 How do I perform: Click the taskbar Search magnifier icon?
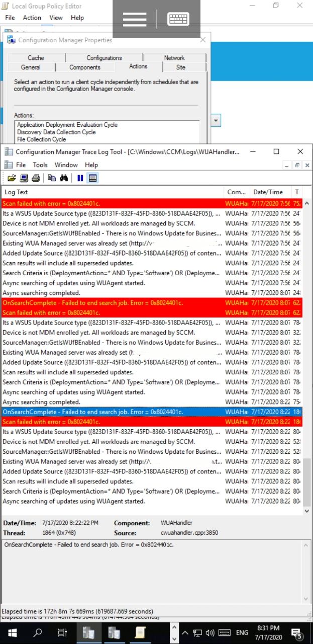[x=38, y=632]
